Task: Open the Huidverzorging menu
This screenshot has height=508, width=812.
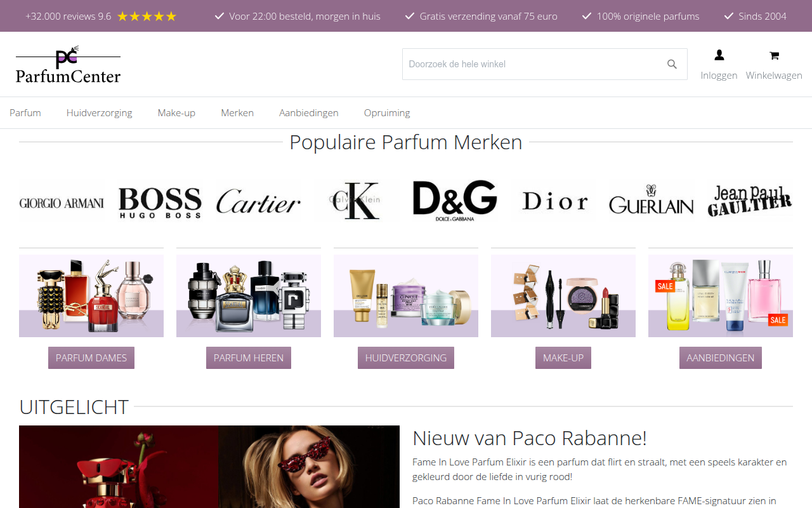Action: pyautogui.click(x=100, y=113)
